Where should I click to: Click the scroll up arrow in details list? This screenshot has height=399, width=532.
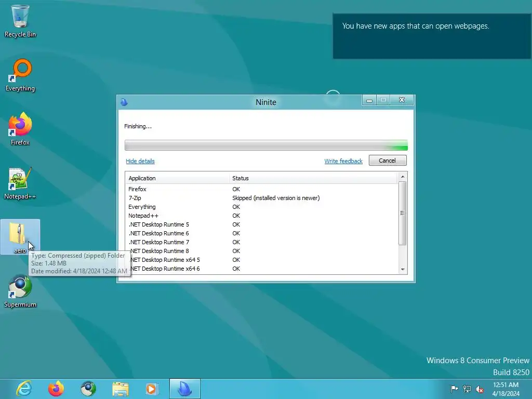coord(403,177)
